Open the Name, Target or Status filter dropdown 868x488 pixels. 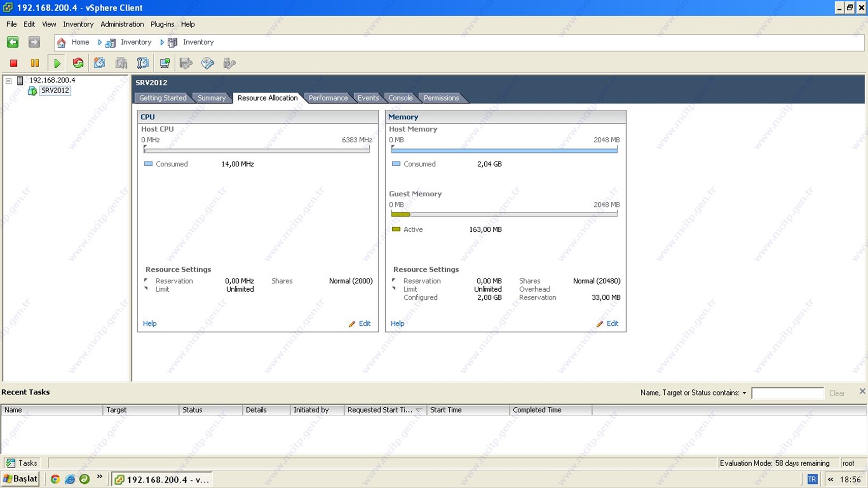(744, 393)
